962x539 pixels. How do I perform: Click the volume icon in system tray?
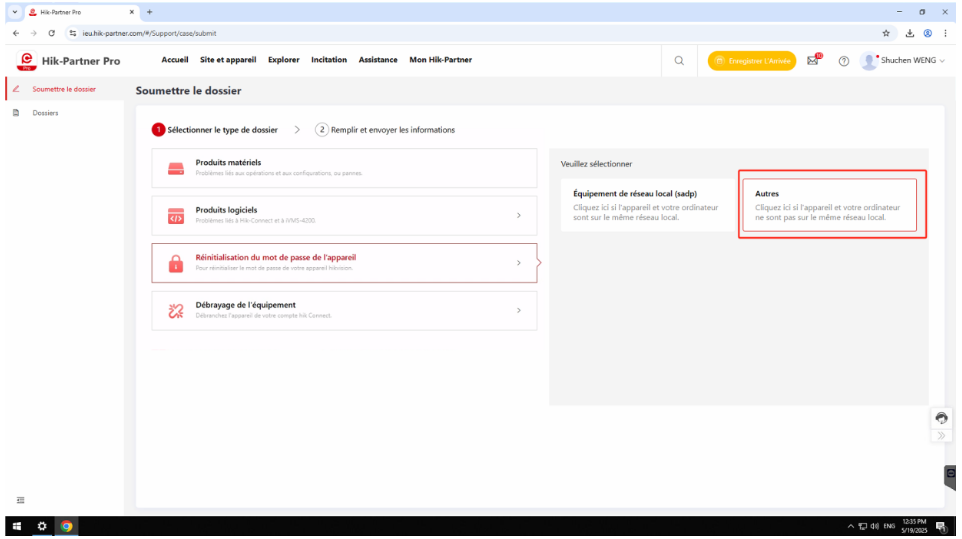click(x=874, y=526)
